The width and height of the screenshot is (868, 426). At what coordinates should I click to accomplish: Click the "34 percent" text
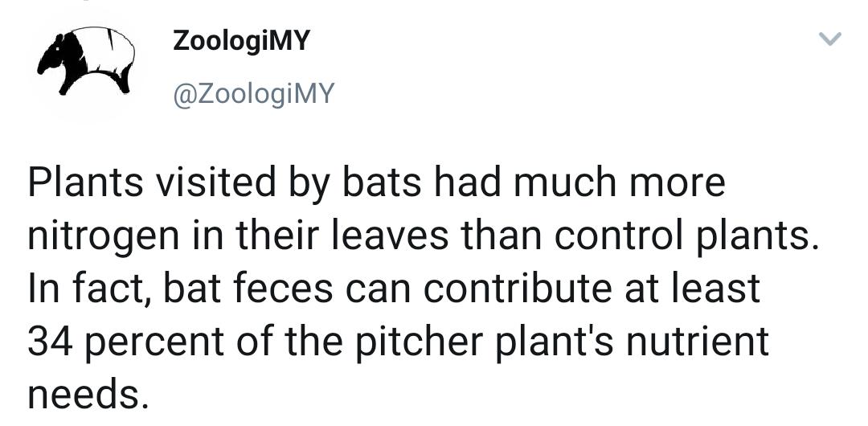pyautogui.click(x=125, y=343)
